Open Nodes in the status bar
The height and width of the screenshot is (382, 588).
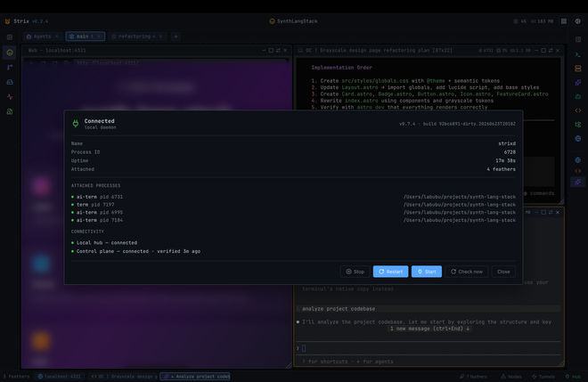[x=510, y=377]
